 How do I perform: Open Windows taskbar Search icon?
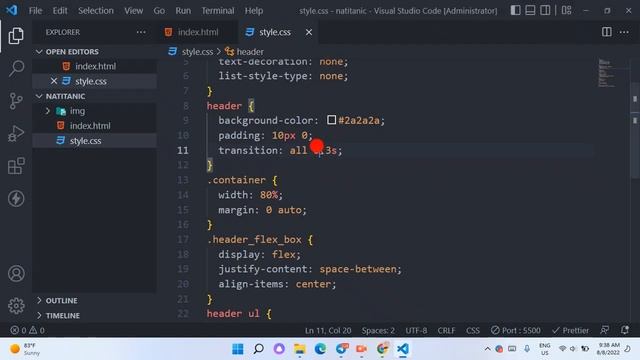tap(258, 349)
